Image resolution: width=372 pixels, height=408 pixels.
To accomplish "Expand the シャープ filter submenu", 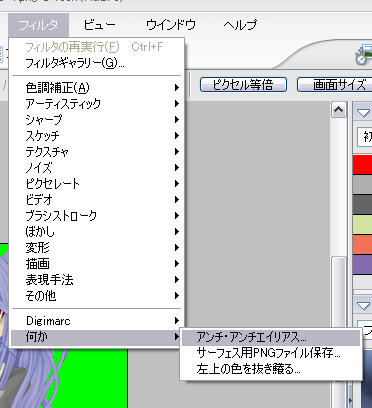I will pyautogui.click(x=97, y=120).
